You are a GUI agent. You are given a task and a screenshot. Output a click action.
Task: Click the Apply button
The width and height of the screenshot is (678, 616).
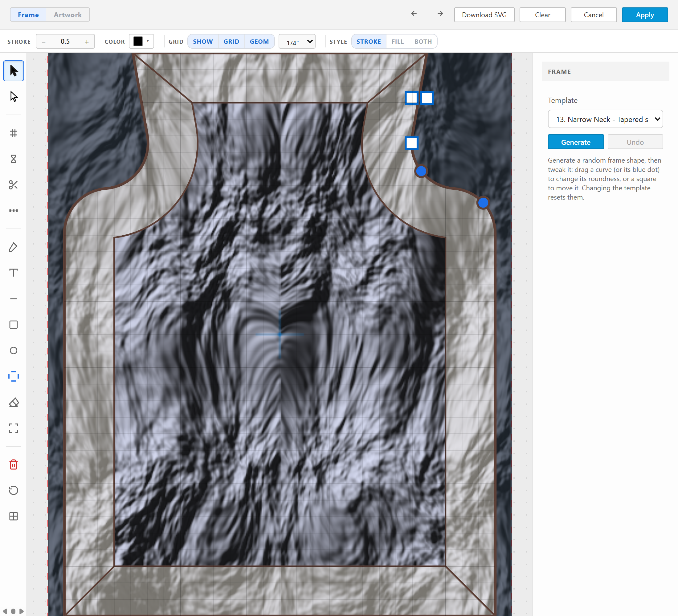(645, 15)
